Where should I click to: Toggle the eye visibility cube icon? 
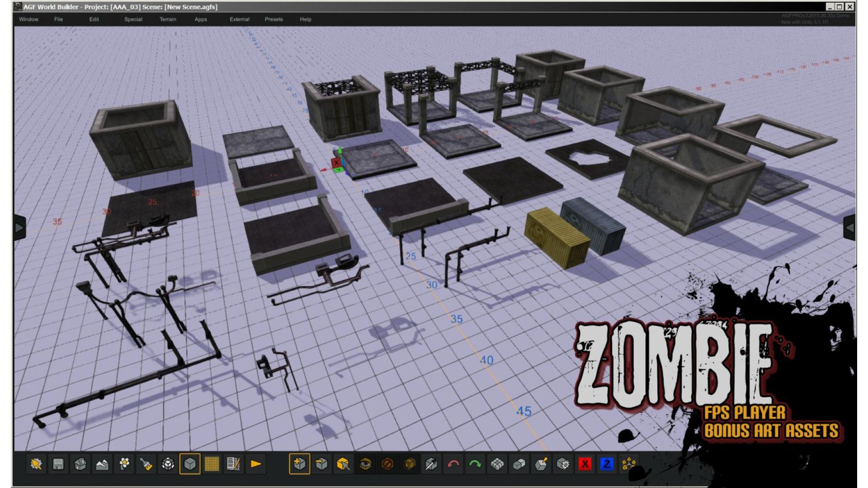coord(365,464)
